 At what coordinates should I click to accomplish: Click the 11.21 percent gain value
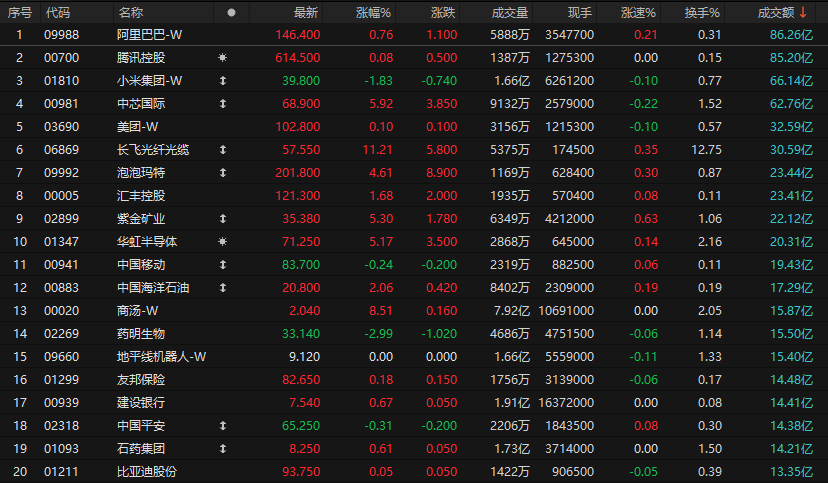(x=378, y=150)
